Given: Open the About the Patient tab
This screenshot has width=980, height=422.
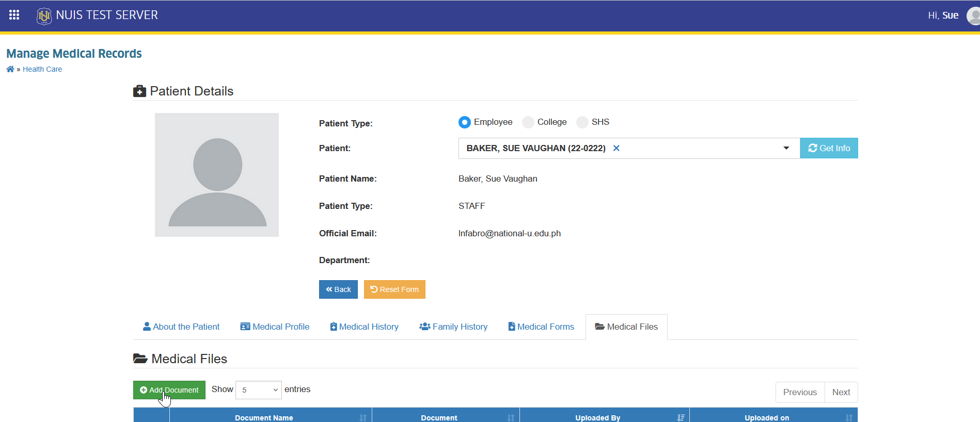Looking at the screenshot, I should click(x=181, y=327).
